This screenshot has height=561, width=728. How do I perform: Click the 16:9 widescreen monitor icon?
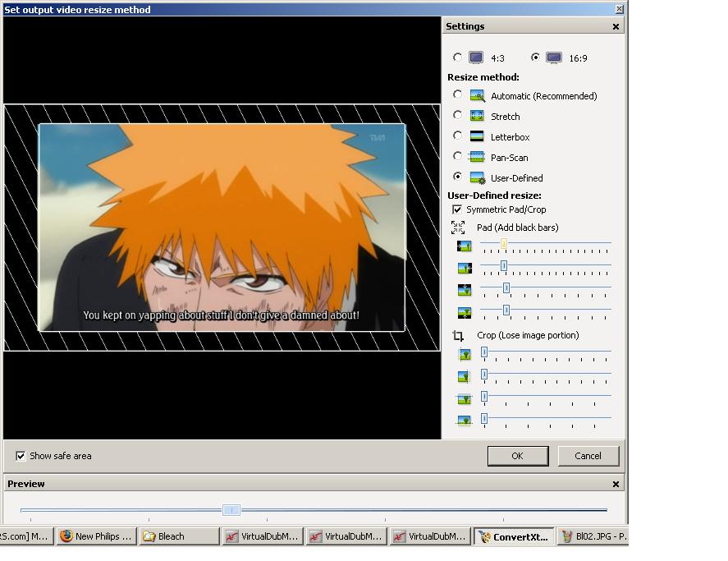click(x=554, y=57)
